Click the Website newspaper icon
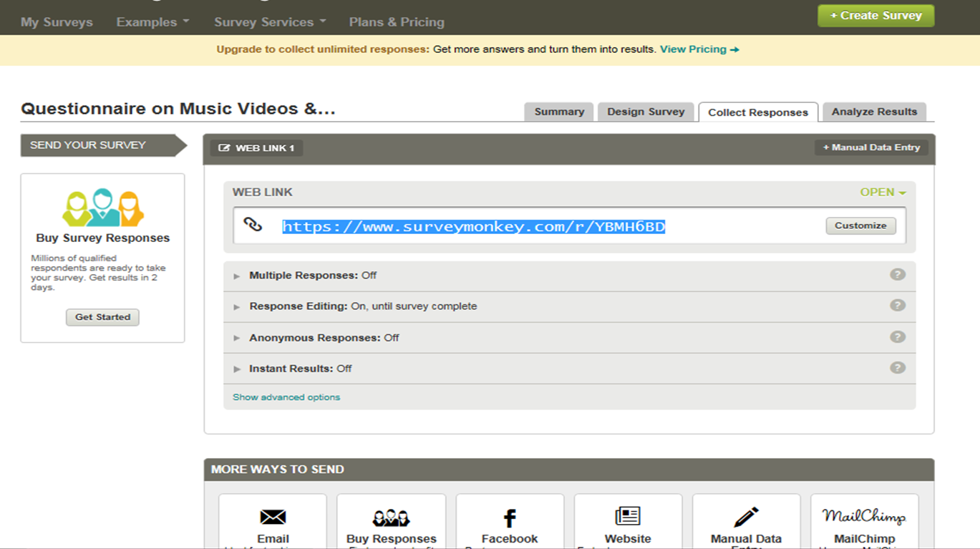 click(x=628, y=516)
